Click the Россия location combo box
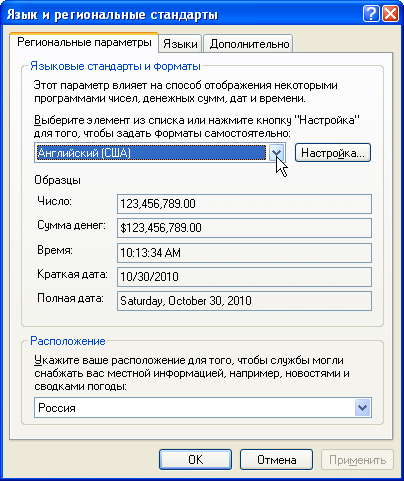Screen dimensions: 404x481 pos(203,407)
